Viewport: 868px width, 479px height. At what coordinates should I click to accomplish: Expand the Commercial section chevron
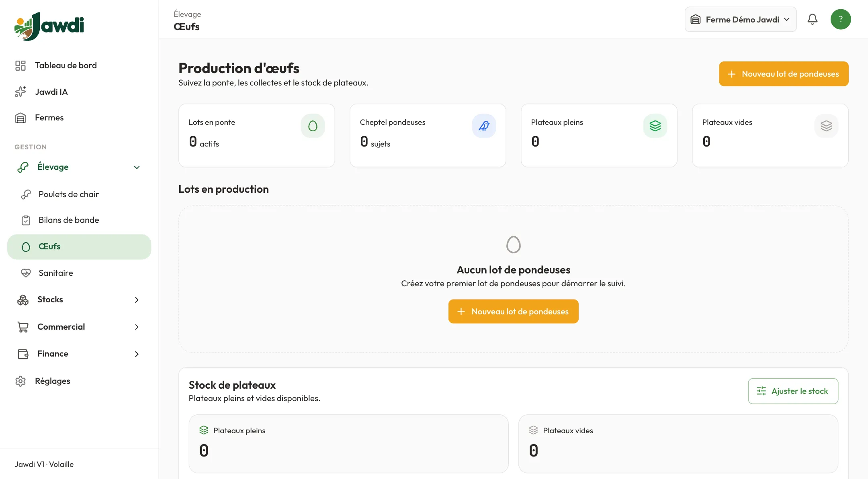pos(137,327)
